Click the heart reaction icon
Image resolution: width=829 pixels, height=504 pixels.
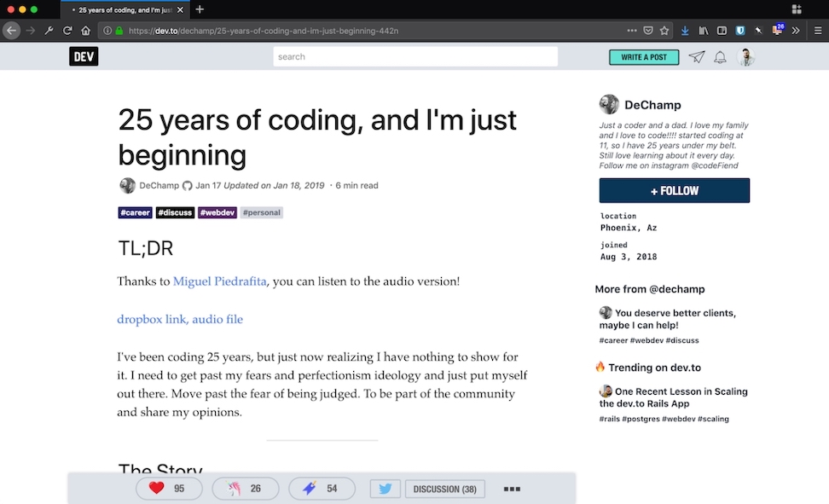click(x=159, y=488)
